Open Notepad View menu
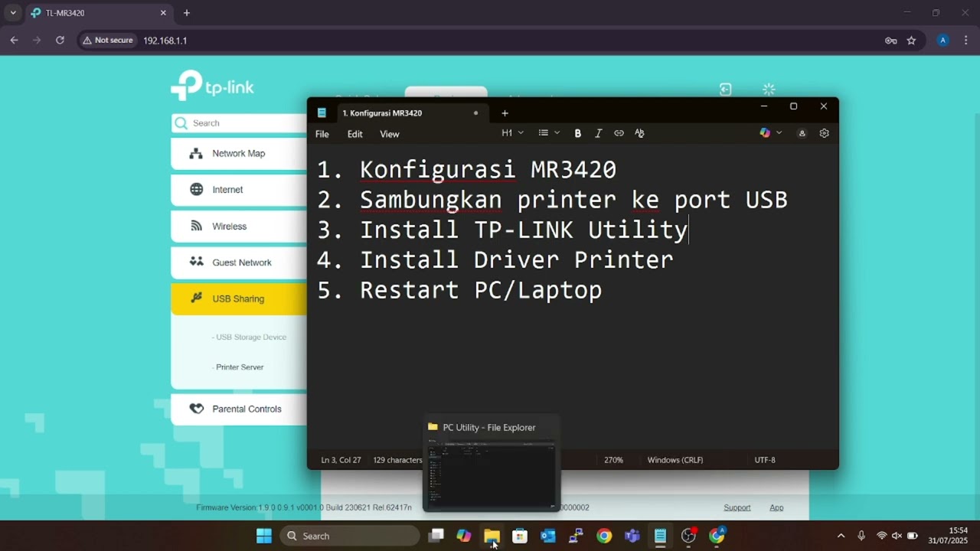The width and height of the screenshot is (980, 551). tap(390, 134)
